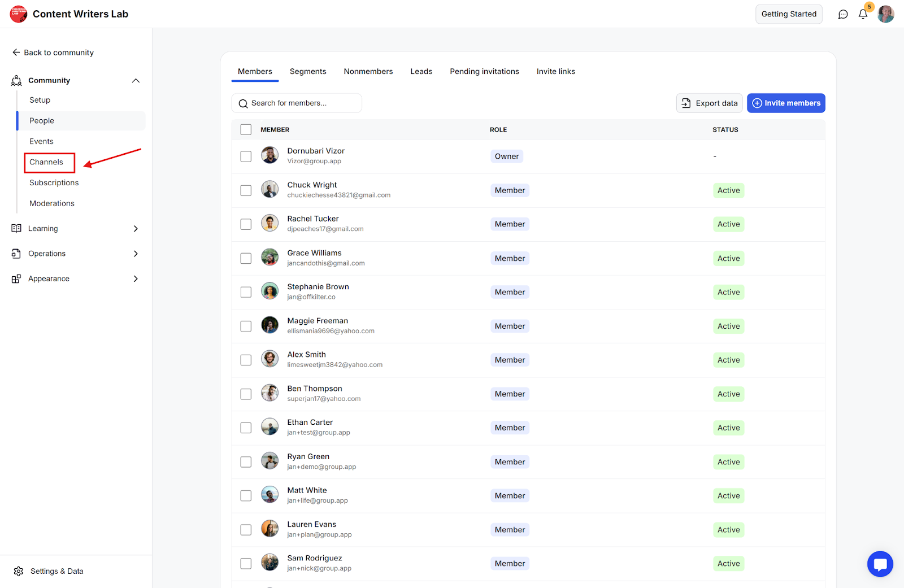Viewport: 904px width, 588px height.
Task: Toggle the select-all members checkbox
Action: tap(246, 130)
